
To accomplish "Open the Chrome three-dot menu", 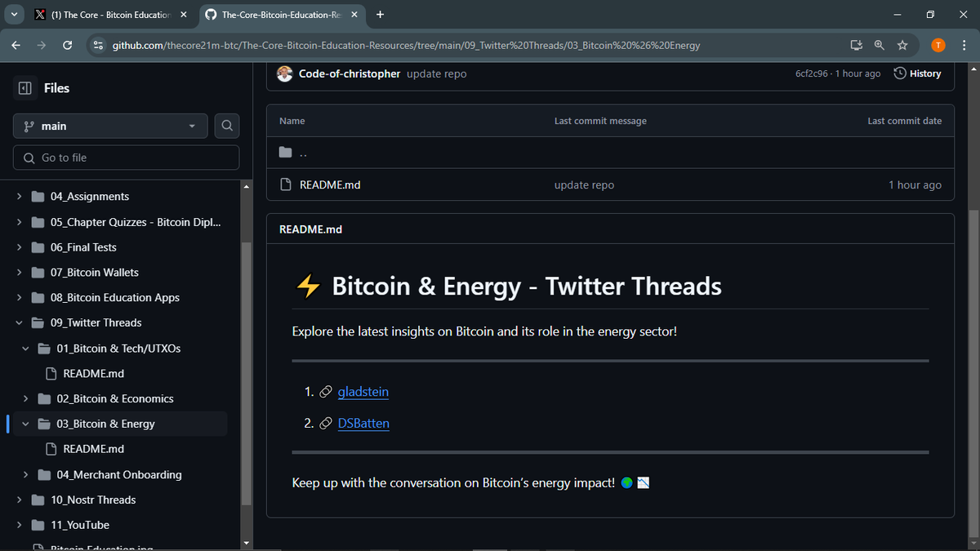I will click(964, 45).
